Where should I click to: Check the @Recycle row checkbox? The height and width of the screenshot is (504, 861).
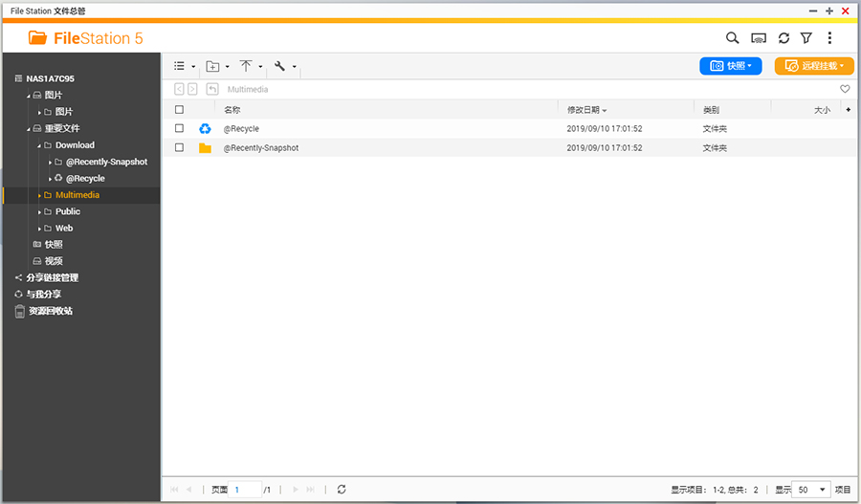[x=179, y=128]
